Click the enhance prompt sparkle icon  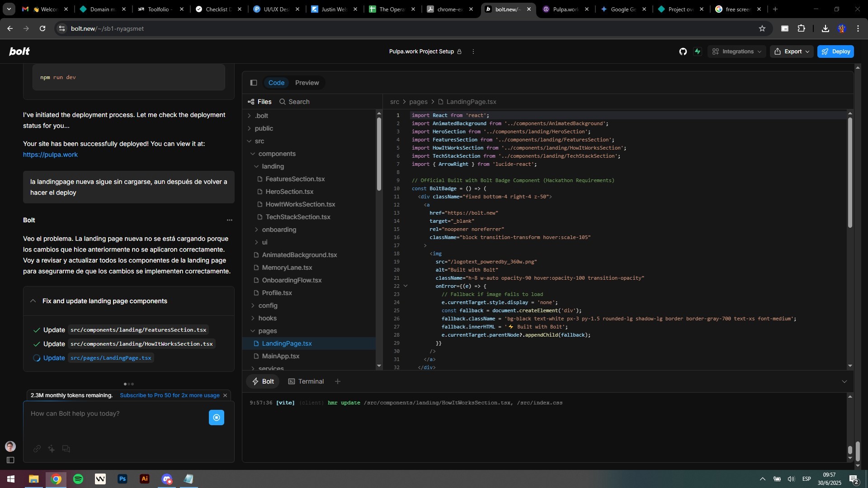click(x=52, y=449)
